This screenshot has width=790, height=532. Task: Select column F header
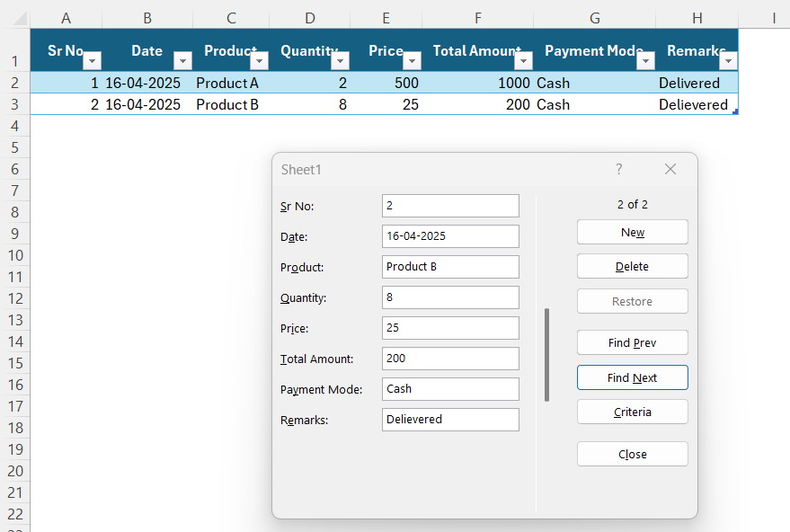click(x=477, y=19)
